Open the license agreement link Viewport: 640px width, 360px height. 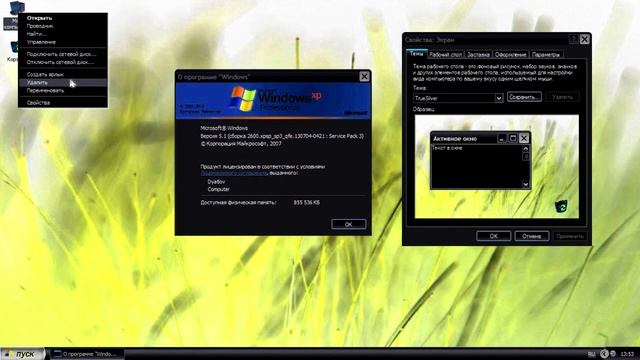[233, 173]
